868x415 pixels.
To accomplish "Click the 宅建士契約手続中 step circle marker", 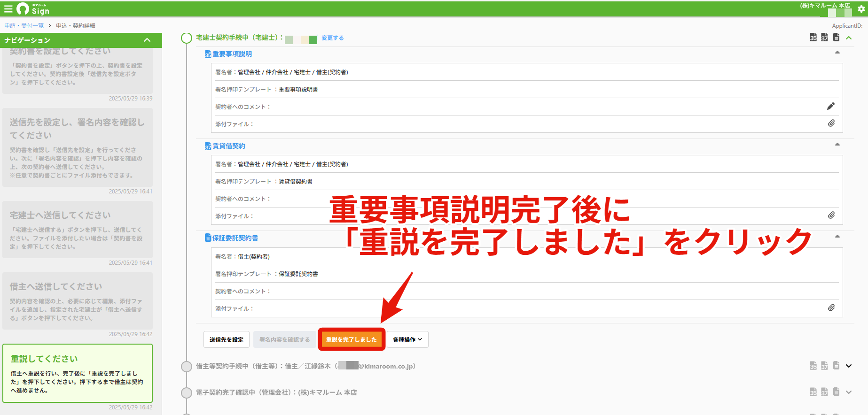I will click(187, 38).
